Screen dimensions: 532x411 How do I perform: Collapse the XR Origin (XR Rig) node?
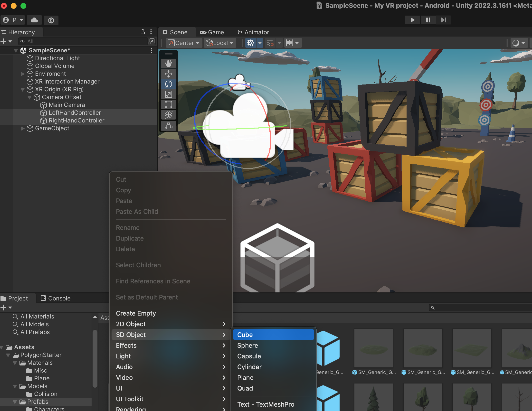tap(23, 89)
